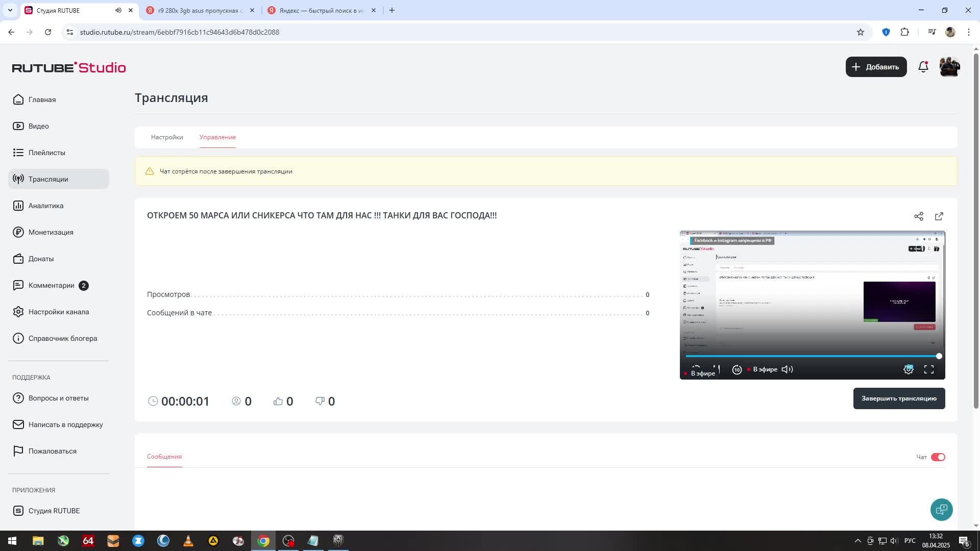
Task: Click the 10 seconds forward button
Action: (737, 370)
